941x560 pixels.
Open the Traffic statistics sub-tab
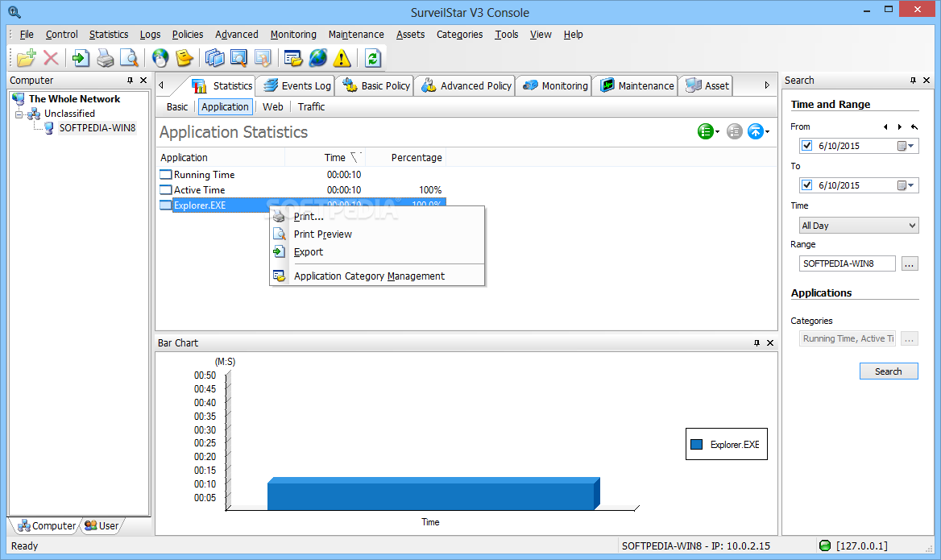tap(311, 107)
